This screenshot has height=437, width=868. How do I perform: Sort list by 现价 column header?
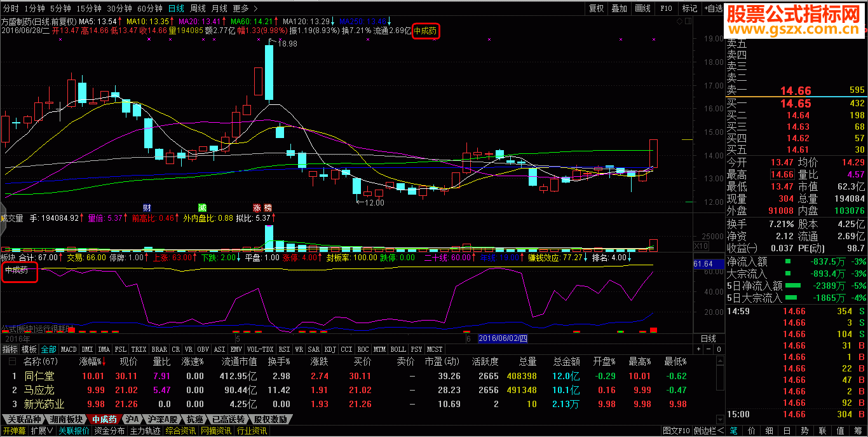coord(128,361)
